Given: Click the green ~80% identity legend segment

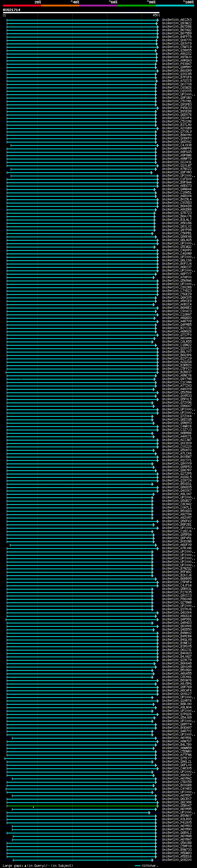Looking at the screenshot, I should (137, 6).
